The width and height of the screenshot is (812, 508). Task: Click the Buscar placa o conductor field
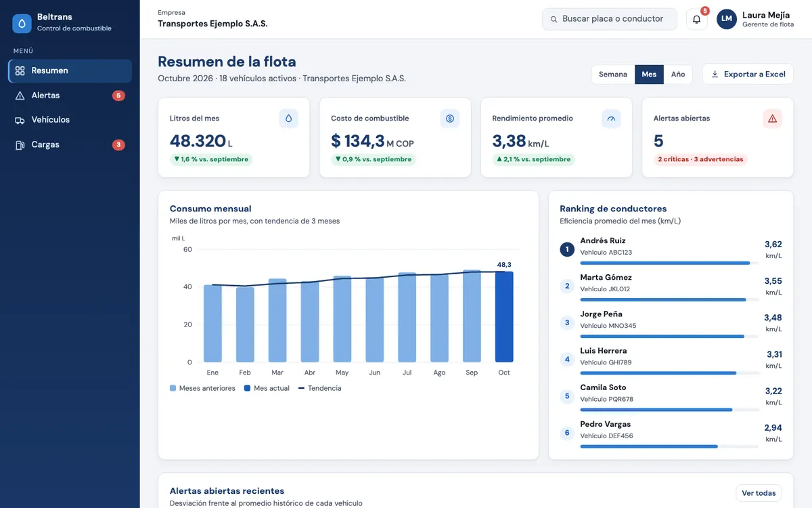609,19
